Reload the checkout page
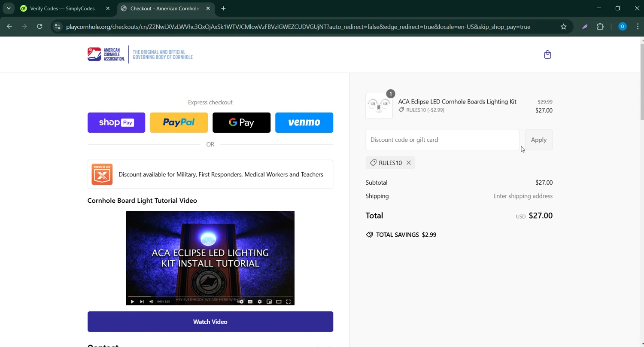Viewport: 644px width, 347px height. coord(39,27)
